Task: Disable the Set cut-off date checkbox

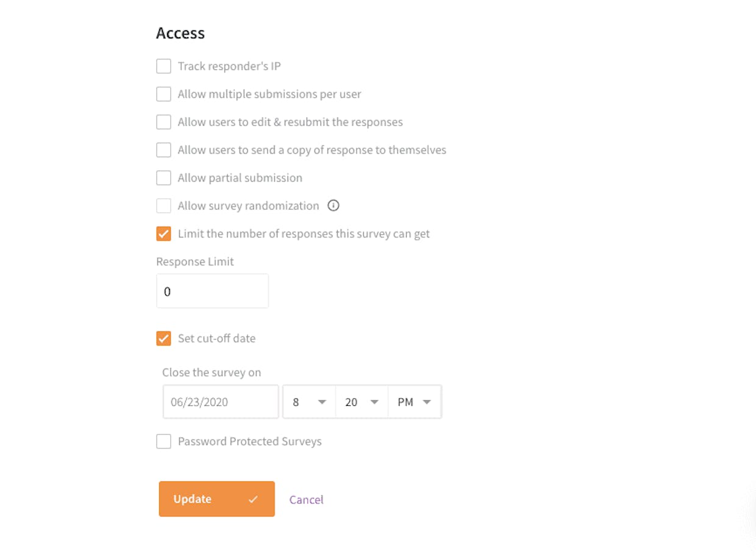Action: point(163,338)
